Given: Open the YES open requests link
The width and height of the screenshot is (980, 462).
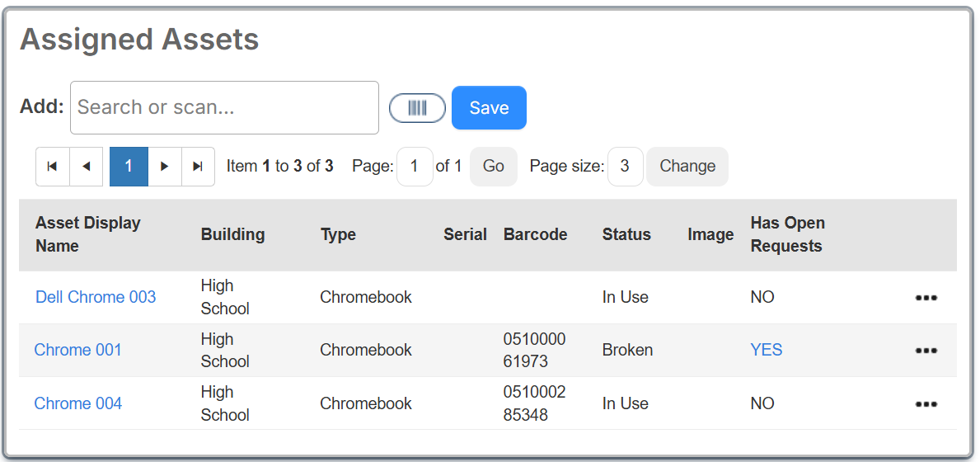Looking at the screenshot, I should pyautogui.click(x=767, y=350).
